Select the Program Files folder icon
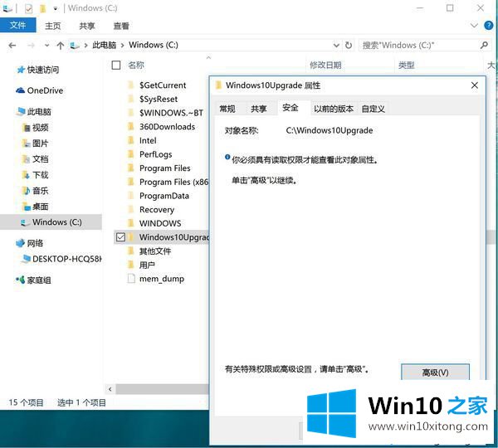Viewport: 498px width, 448px height. pos(130,168)
